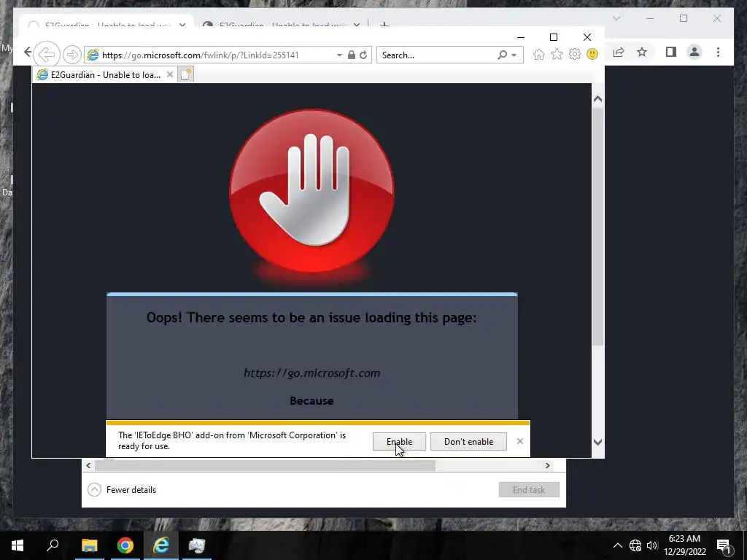Viewport: 747px width, 560px height.
Task: Refresh the page in Internet Explorer
Action: click(363, 55)
